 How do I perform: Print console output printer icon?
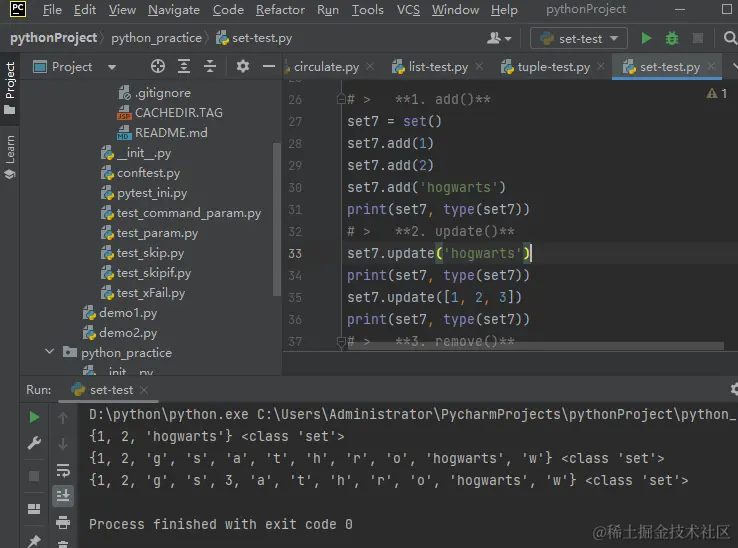(63, 522)
